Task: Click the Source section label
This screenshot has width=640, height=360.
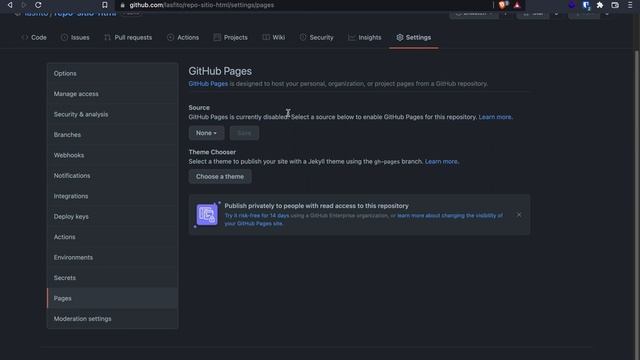Action: 199,107
